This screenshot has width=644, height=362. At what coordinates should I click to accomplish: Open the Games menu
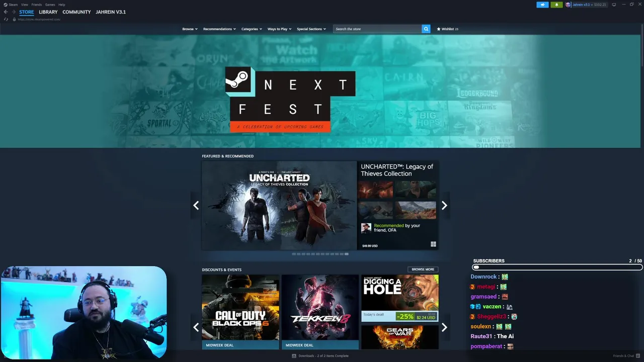pyautogui.click(x=50, y=5)
